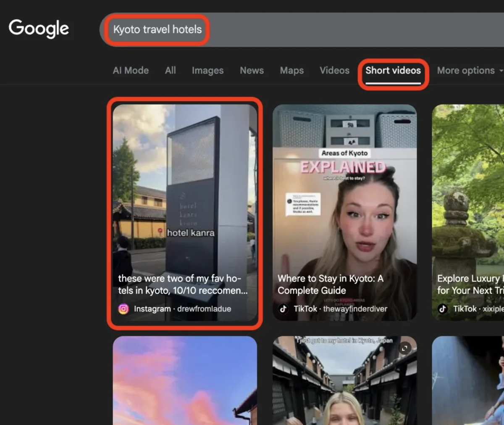Open the Maps tab
504x425 pixels.
point(291,71)
